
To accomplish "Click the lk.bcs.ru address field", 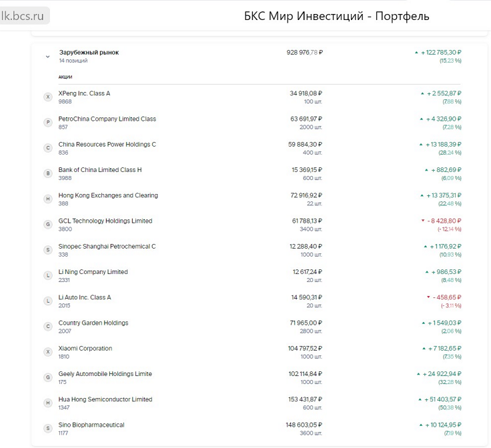I will coord(25,15).
